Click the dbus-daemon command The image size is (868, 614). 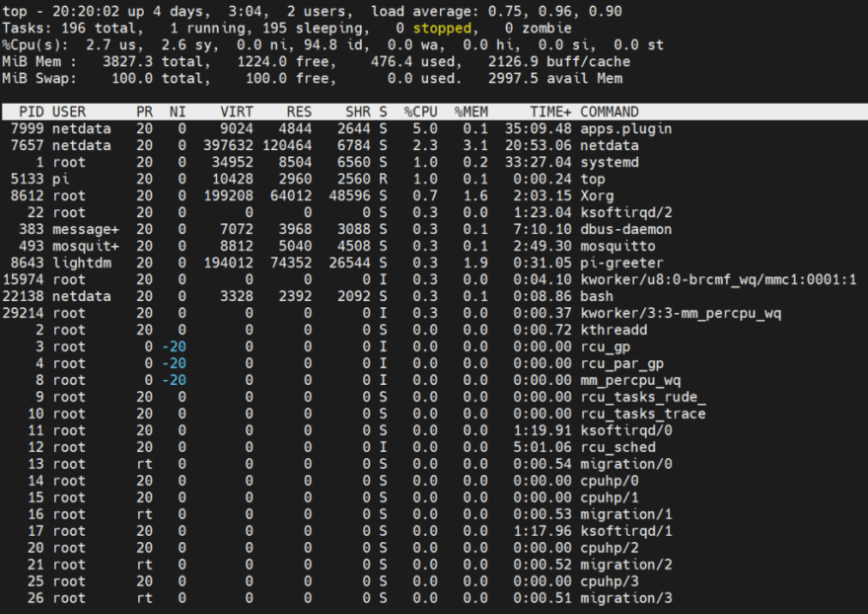coord(626,229)
